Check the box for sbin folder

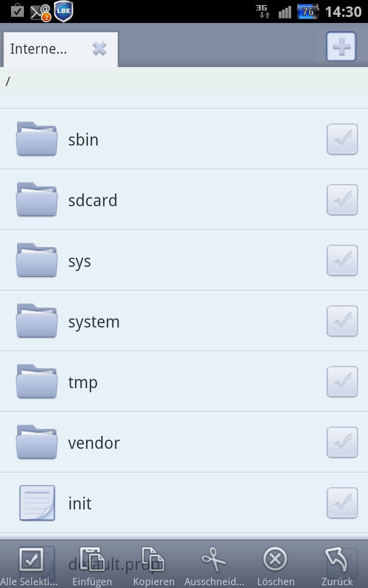tap(342, 139)
